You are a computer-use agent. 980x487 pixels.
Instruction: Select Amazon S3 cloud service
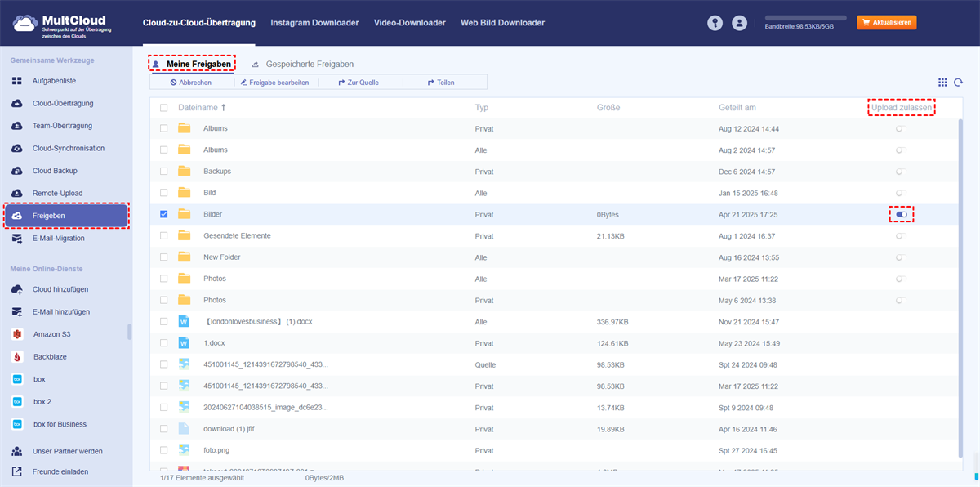[52, 334]
